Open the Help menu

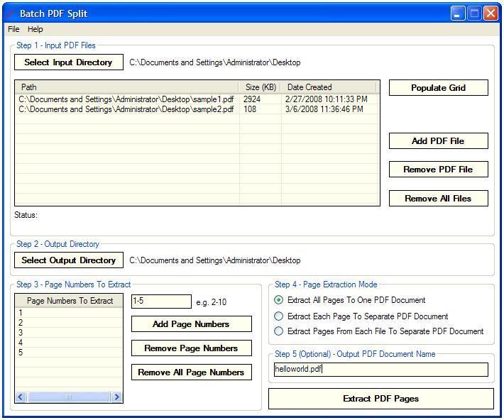click(x=35, y=29)
